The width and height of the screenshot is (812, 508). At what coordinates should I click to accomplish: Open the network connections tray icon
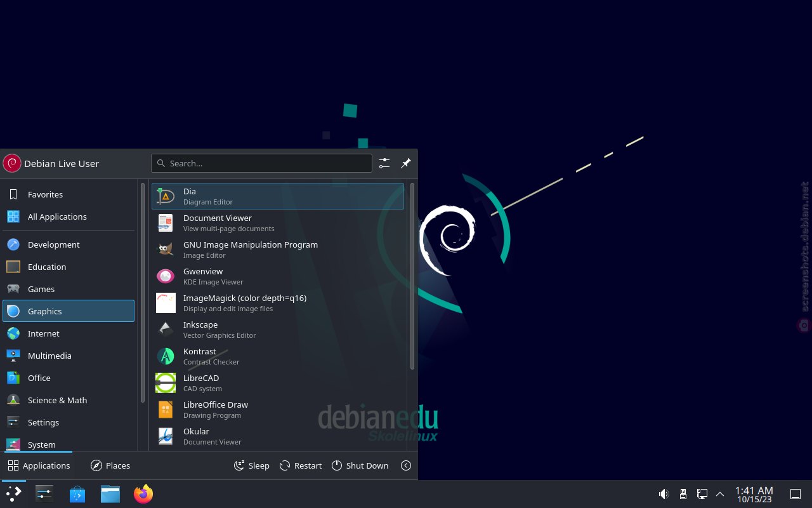(x=702, y=494)
